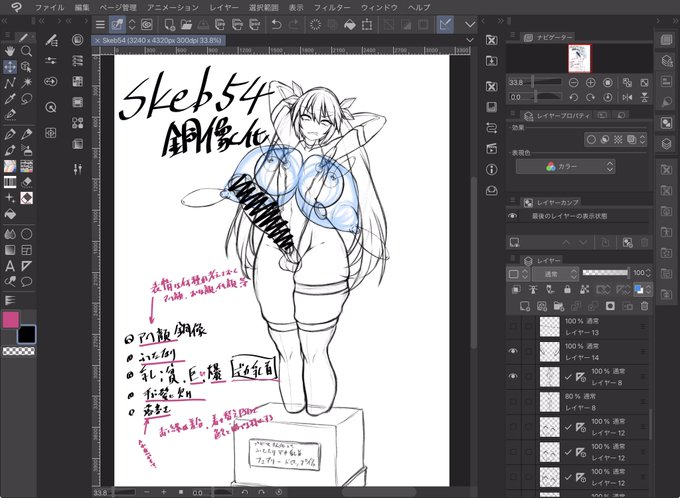Select the Frame border tool
680x498 pixels.
[26, 250]
